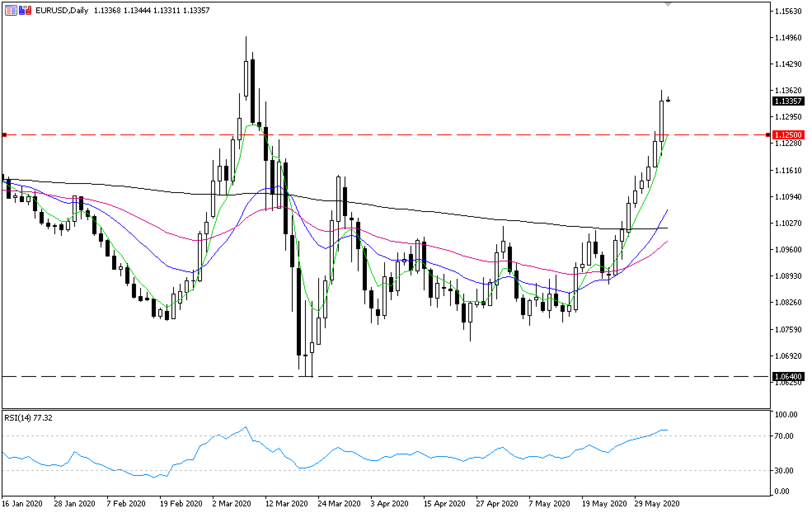Click the 16 Jan 2020 date label
This screenshot has height=513, width=812.
click(x=22, y=504)
